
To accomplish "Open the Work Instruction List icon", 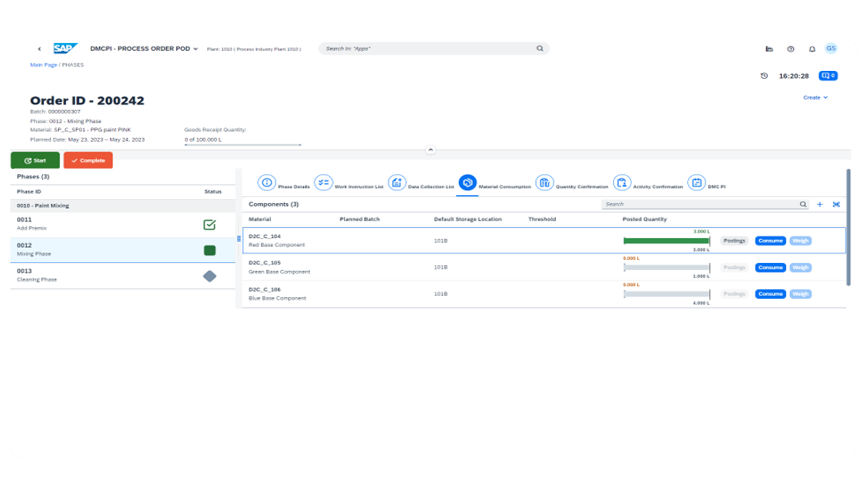I will [323, 182].
